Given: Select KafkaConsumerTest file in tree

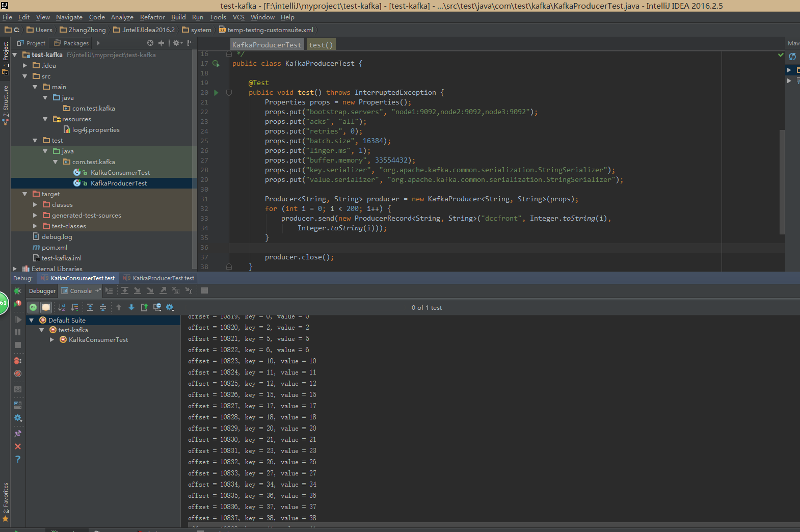Looking at the screenshot, I should [112, 173].
